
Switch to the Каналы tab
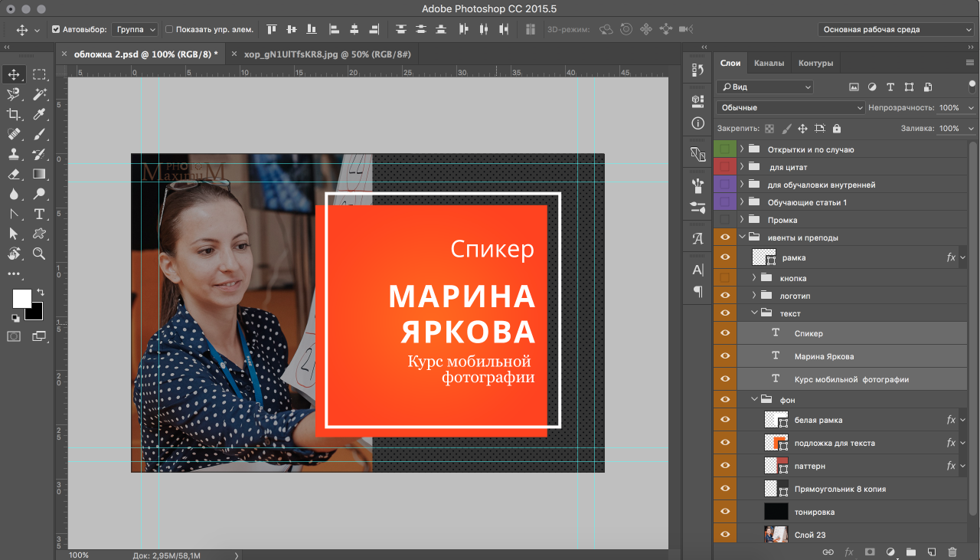[x=769, y=64]
